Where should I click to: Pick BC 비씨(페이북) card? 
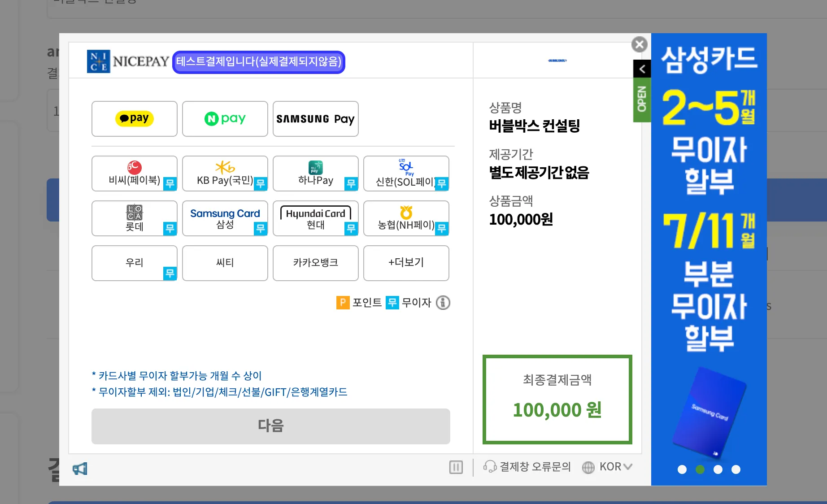point(135,174)
